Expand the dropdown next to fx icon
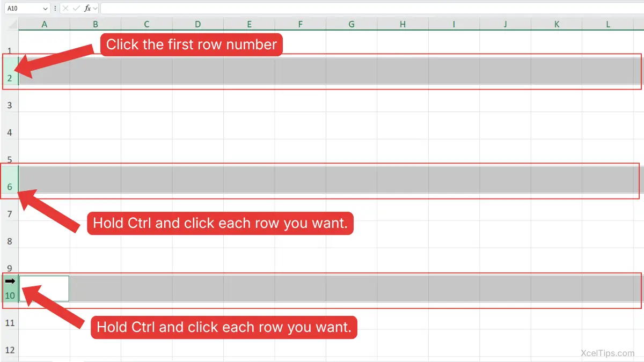The width and height of the screenshot is (644, 362). coord(96,9)
